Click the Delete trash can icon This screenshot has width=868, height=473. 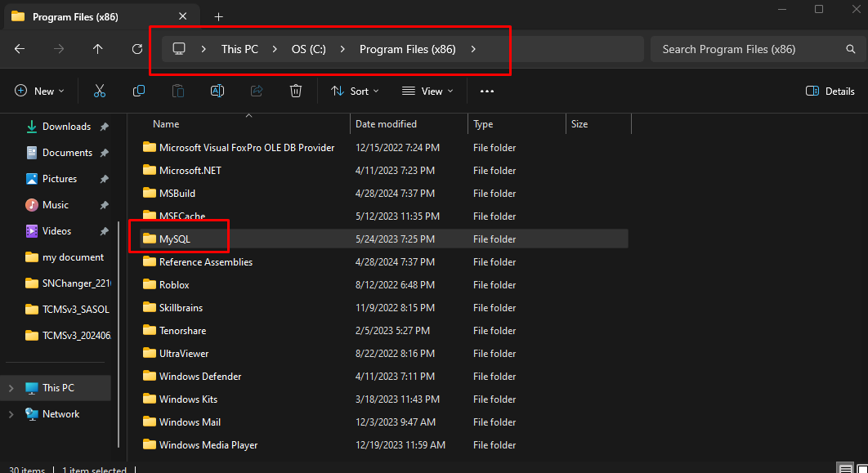[x=296, y=91]
